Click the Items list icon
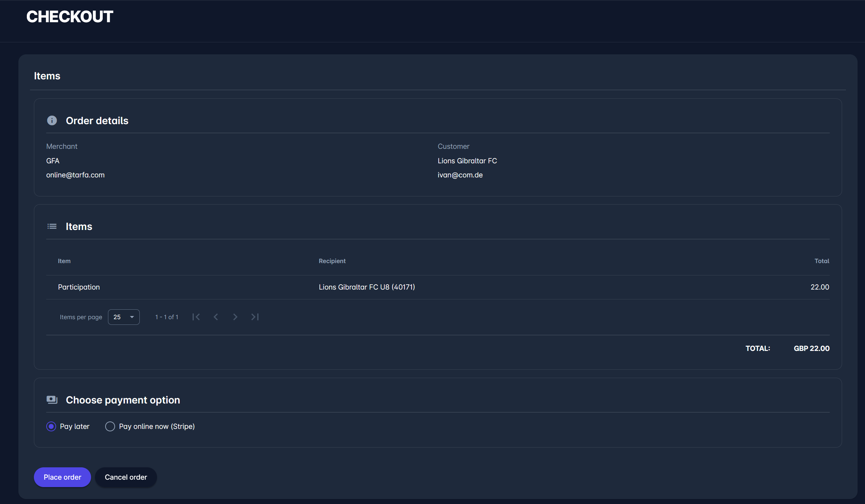Image resolution: width=865 pixels, height=504 pixels. click(52, 226)
